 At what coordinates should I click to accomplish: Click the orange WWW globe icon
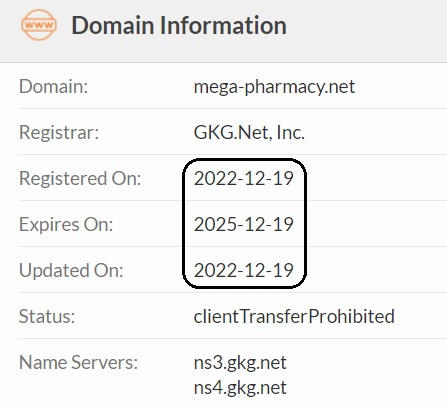pos(39,25)
